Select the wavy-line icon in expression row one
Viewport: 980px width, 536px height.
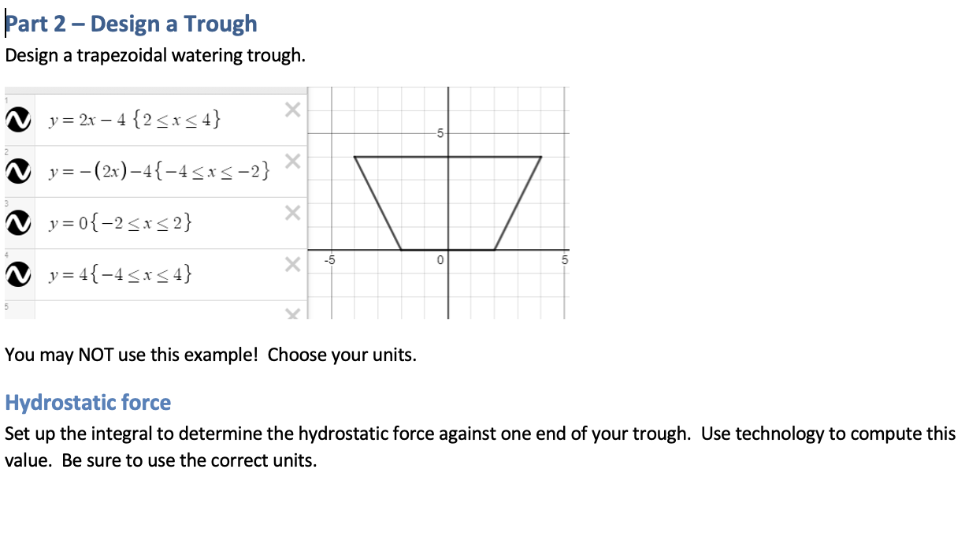[17, 118]
